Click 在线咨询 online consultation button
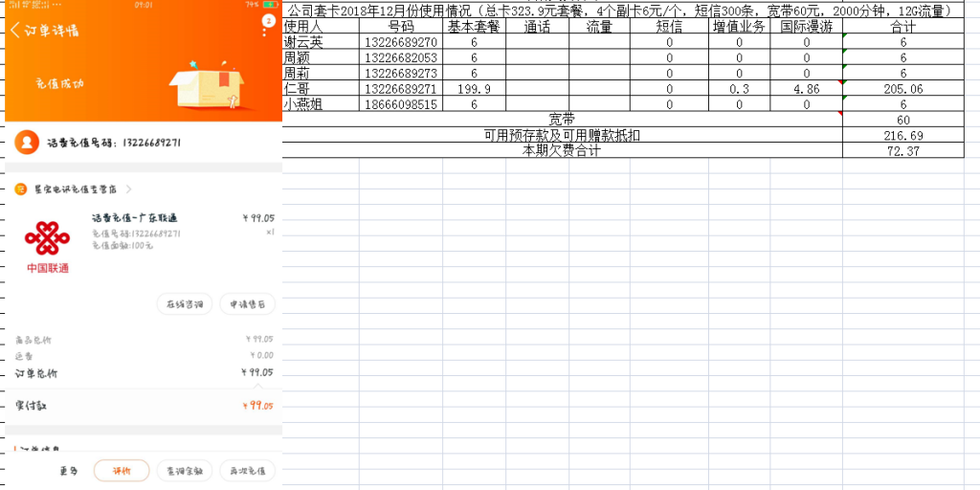The height and width of the screenshot is (490, 980). coord(185,304)
